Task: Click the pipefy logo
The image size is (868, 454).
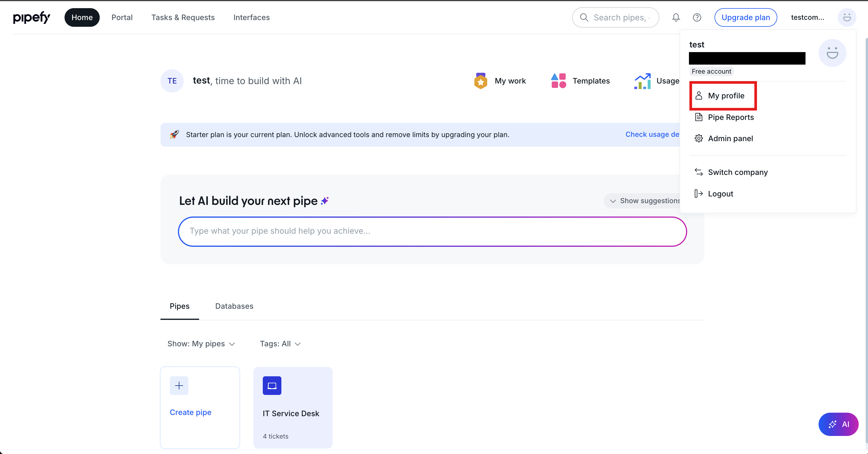Action: tap(31, 17)
